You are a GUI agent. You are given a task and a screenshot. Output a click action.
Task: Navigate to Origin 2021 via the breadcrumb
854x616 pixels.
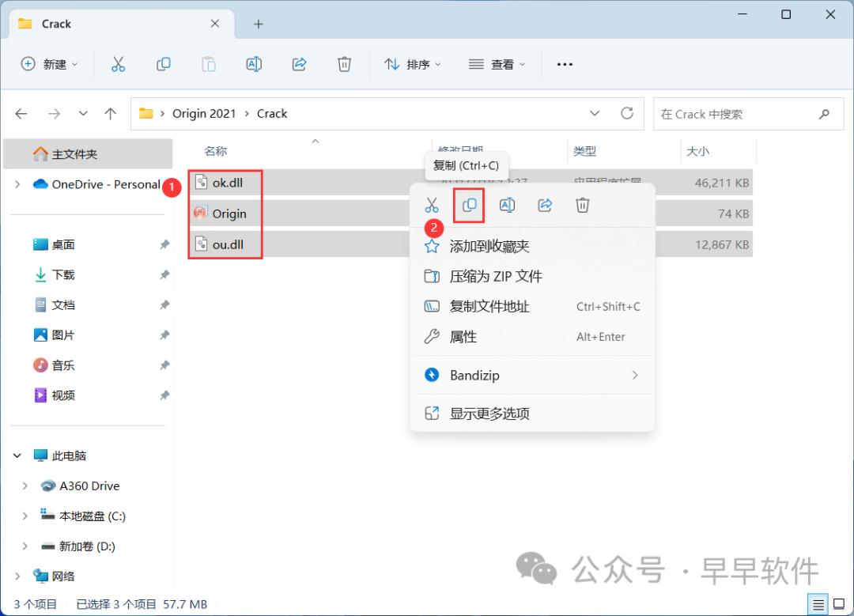[206, 113]
